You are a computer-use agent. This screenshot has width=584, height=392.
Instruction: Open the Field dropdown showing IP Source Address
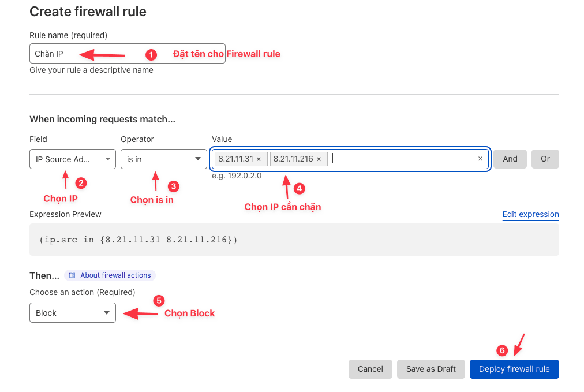72,159
